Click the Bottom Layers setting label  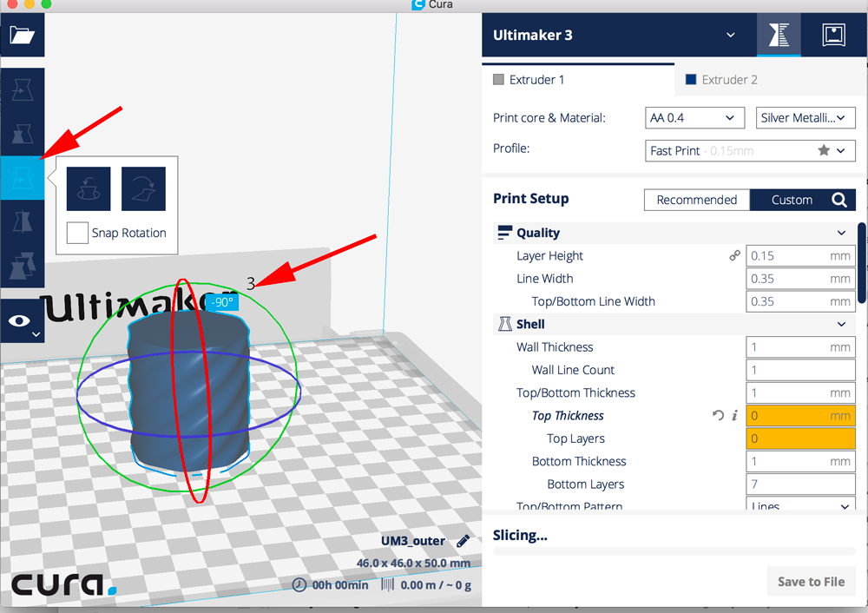(586, 484)
